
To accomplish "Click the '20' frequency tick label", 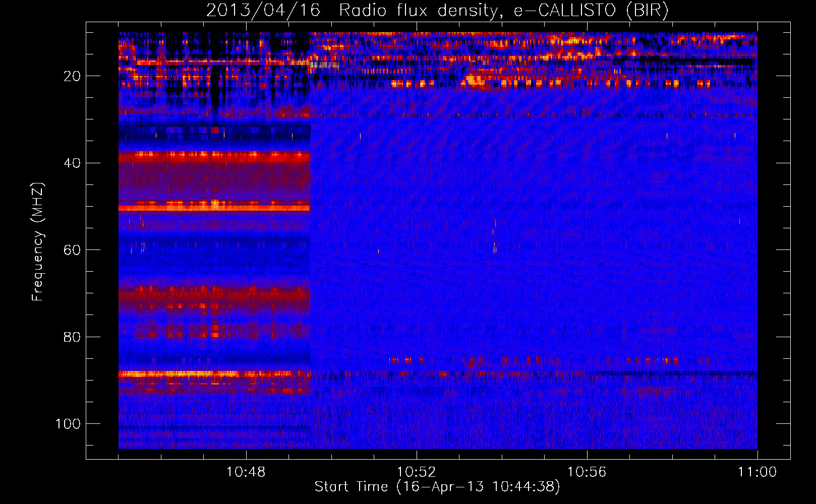I will click(x=72, y=76).
